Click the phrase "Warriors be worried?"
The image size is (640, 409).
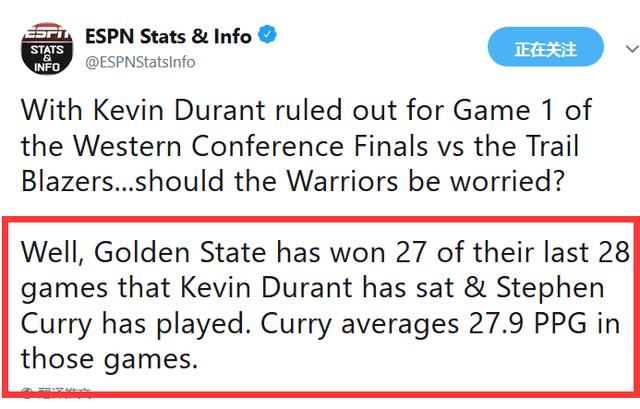click(x=425, y=181)
